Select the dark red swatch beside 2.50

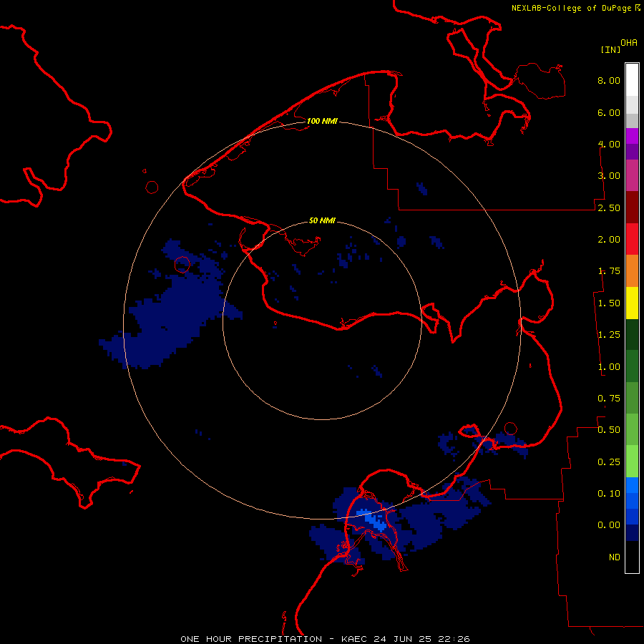click(632, 208)
